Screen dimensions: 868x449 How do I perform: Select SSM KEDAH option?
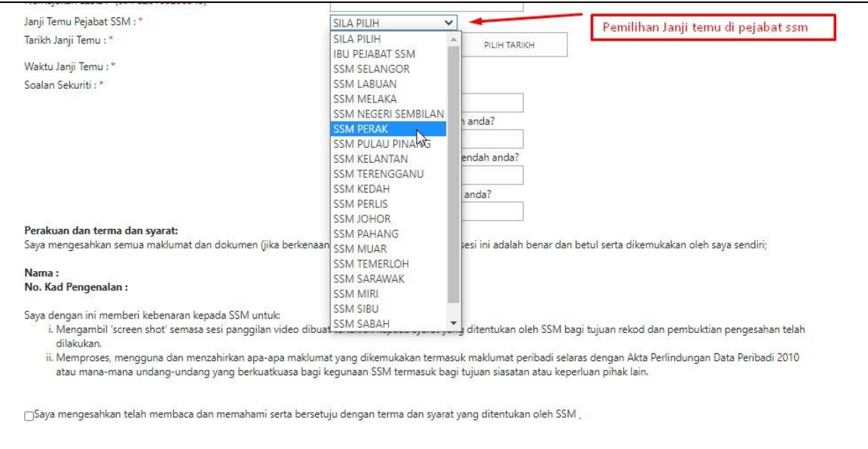[x=389, y=189]
